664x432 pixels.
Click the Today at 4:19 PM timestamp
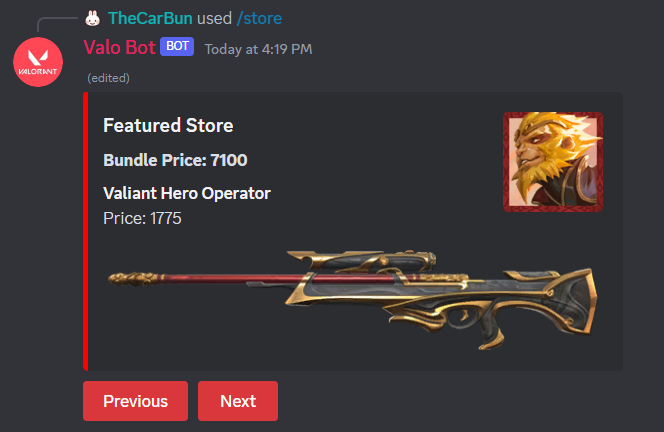[x=258, y=49]
